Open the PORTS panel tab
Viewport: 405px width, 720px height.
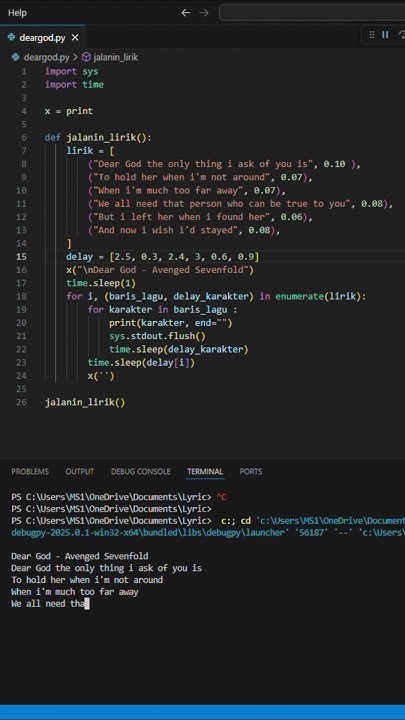[x=251, y=472]
